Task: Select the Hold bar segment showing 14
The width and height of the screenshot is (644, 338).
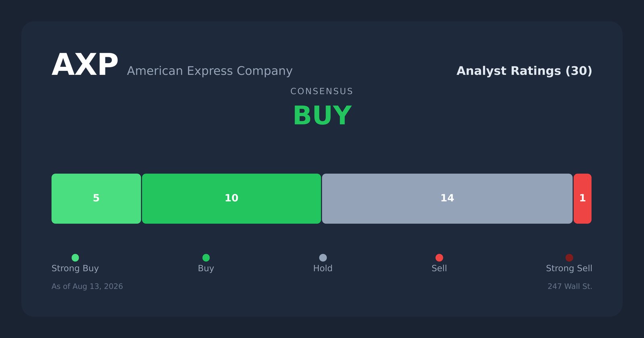Action: (447, 199)
